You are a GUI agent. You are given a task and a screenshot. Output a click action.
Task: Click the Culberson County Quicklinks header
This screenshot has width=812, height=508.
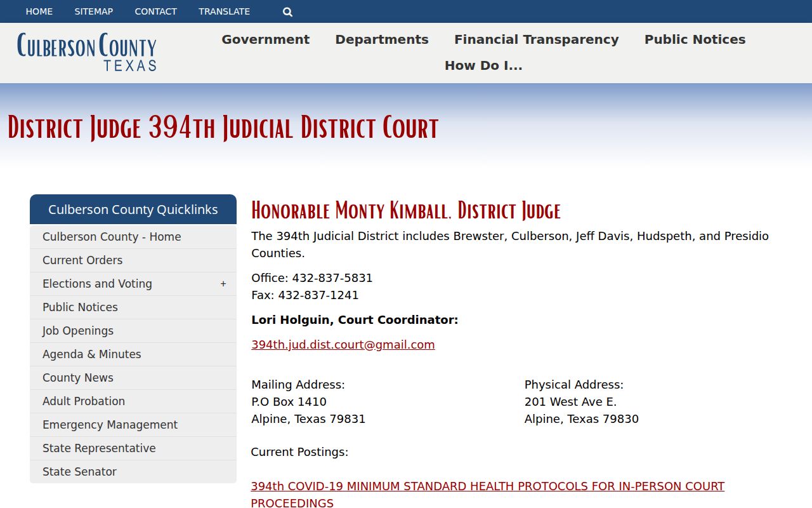(133, 210)
